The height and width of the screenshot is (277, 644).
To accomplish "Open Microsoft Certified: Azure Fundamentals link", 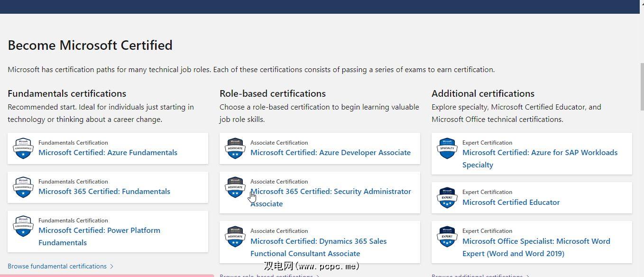I will [x=108, y=153].
